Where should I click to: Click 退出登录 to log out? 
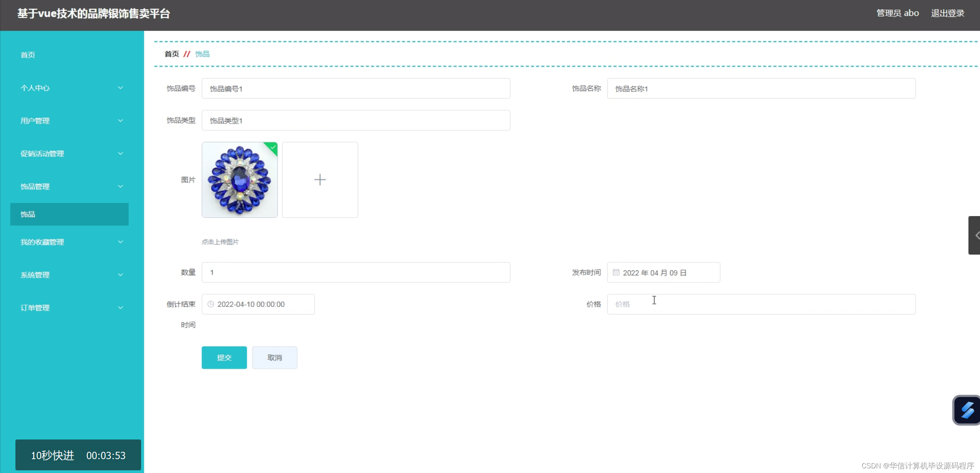(x=947, y=13)
